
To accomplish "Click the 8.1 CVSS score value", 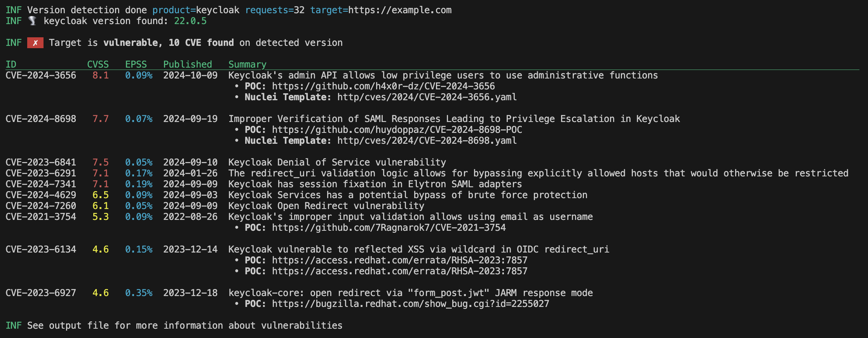I will [101, 75].
